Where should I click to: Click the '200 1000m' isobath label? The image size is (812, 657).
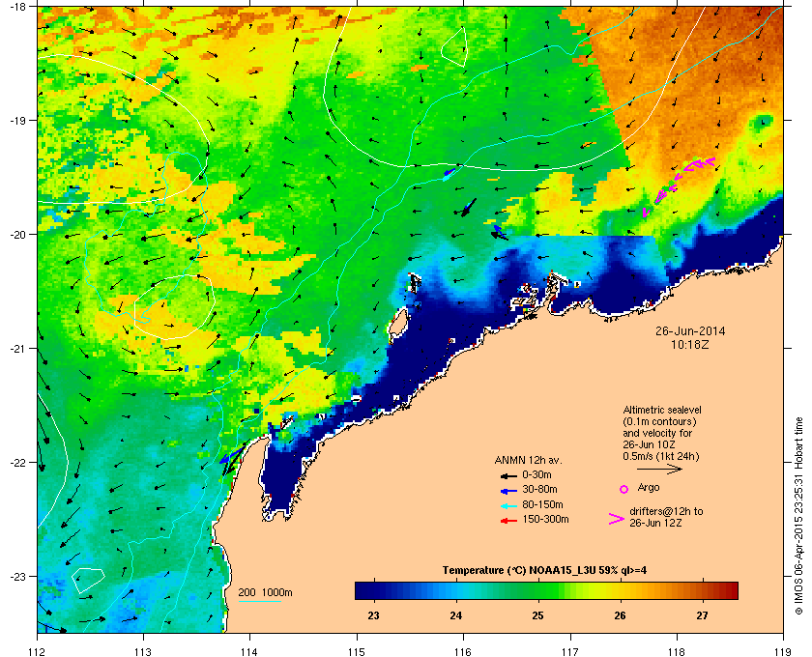(265, 593)
